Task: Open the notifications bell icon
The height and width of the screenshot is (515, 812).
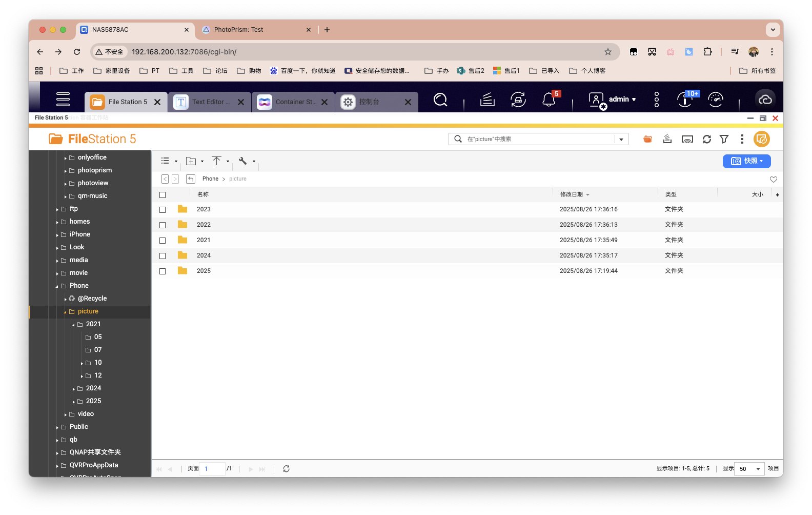Action: pyautogui.click(x=549, y=100)
